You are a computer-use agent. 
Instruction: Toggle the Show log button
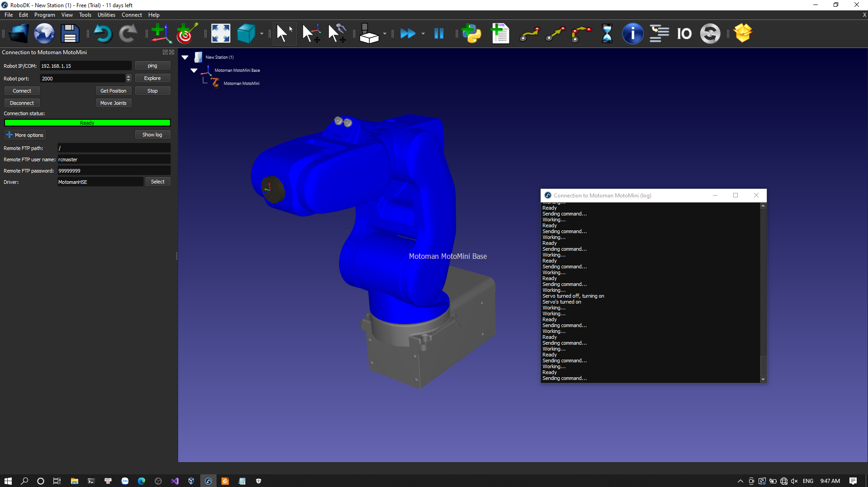click(x=152, y=135)
